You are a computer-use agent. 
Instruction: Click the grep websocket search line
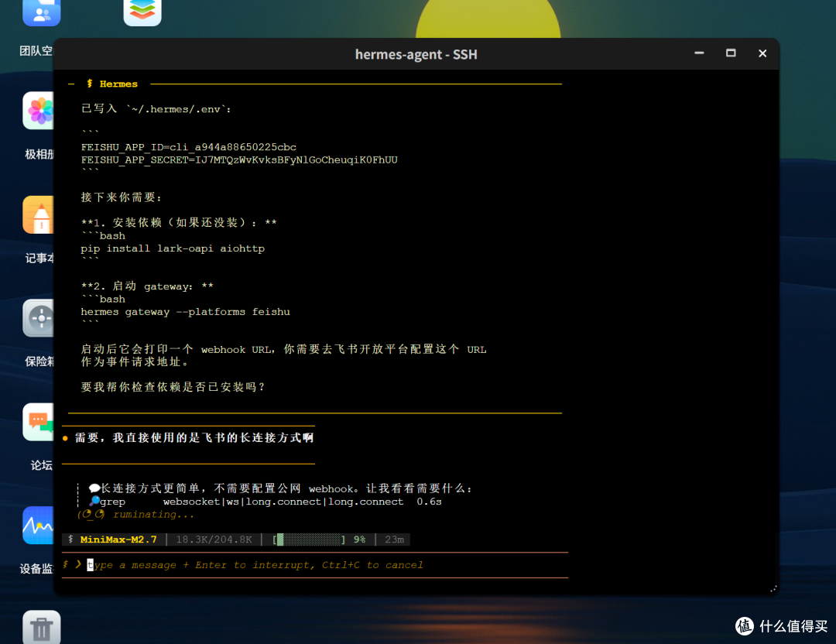265,502
